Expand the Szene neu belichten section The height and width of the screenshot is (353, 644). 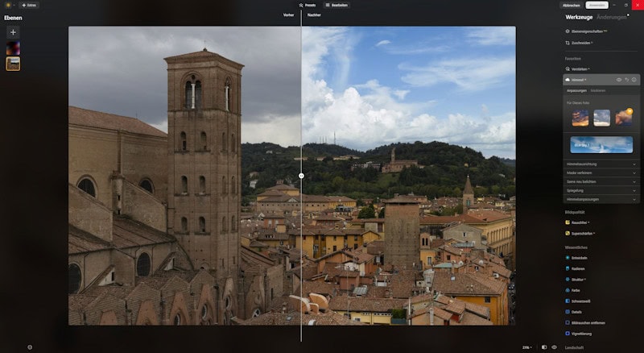[602, 181]
